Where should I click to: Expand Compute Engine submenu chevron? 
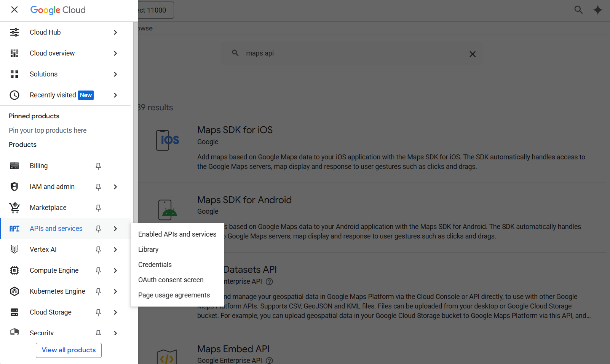click(x=115, y=270)
